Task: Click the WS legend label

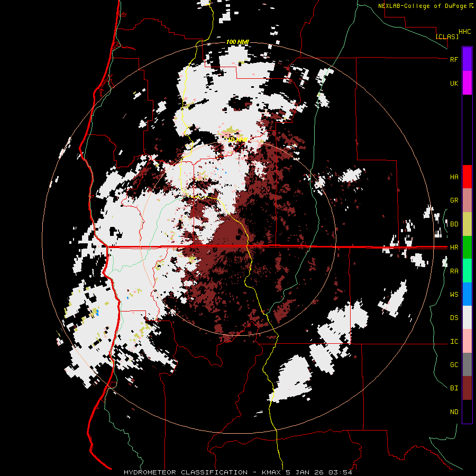Action: (454, 295)
